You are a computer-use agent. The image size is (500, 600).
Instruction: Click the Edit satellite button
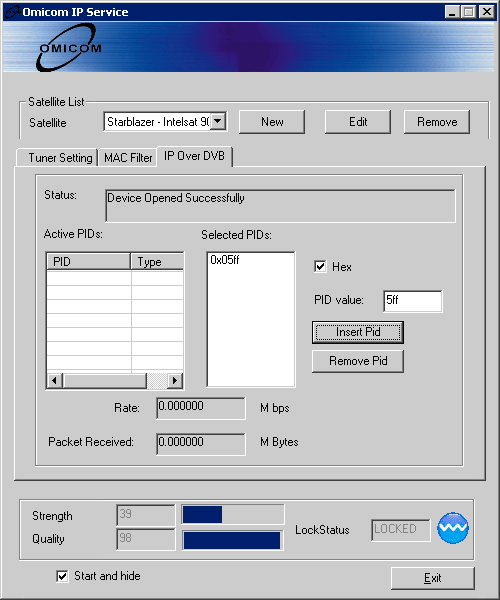pos(358,122)
